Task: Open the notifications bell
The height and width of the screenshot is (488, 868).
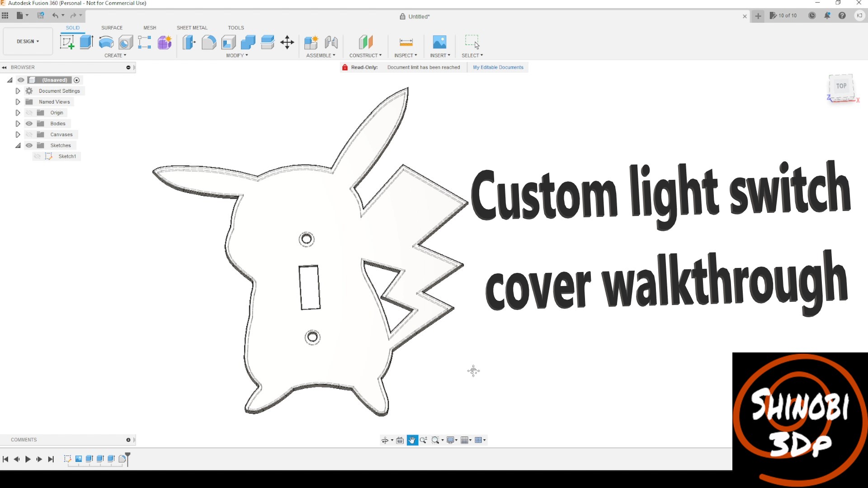Action: click(x=827, y=15)
